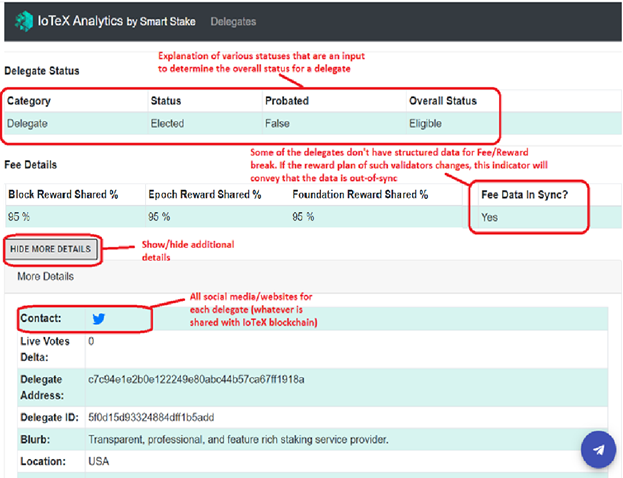Click the Yes fee data sync value
This screenshot has height=478, width=623.
tap(490, 217)
